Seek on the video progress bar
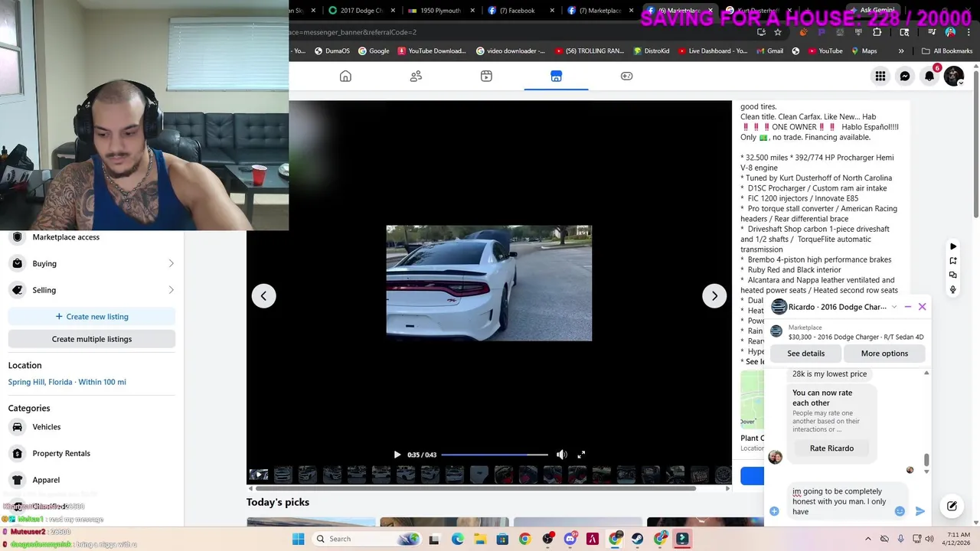980x551 pixels. coord(495,455)
